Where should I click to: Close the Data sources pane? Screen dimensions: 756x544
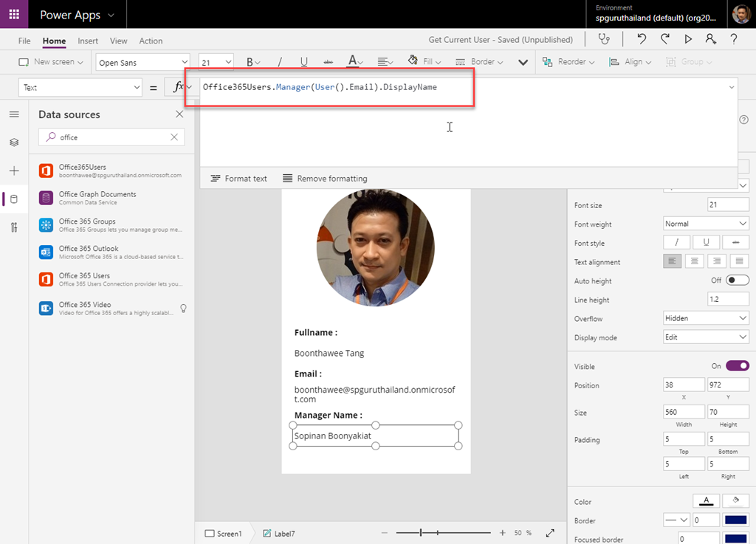(179, 114)
